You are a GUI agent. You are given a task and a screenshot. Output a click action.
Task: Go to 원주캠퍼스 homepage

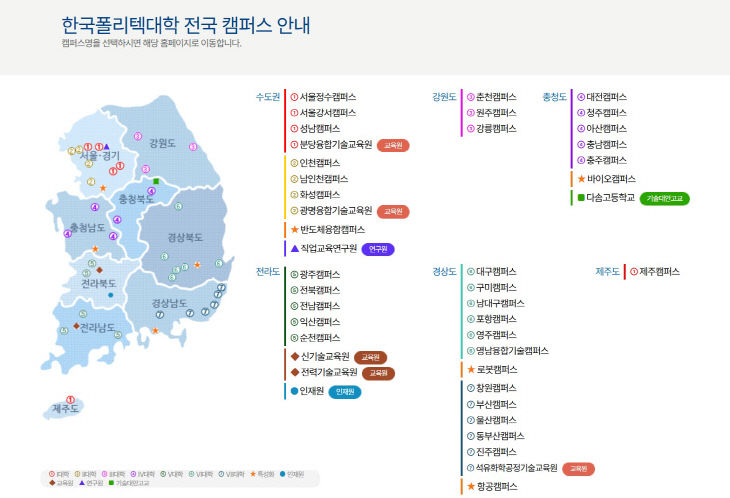[x=496, y=113]
